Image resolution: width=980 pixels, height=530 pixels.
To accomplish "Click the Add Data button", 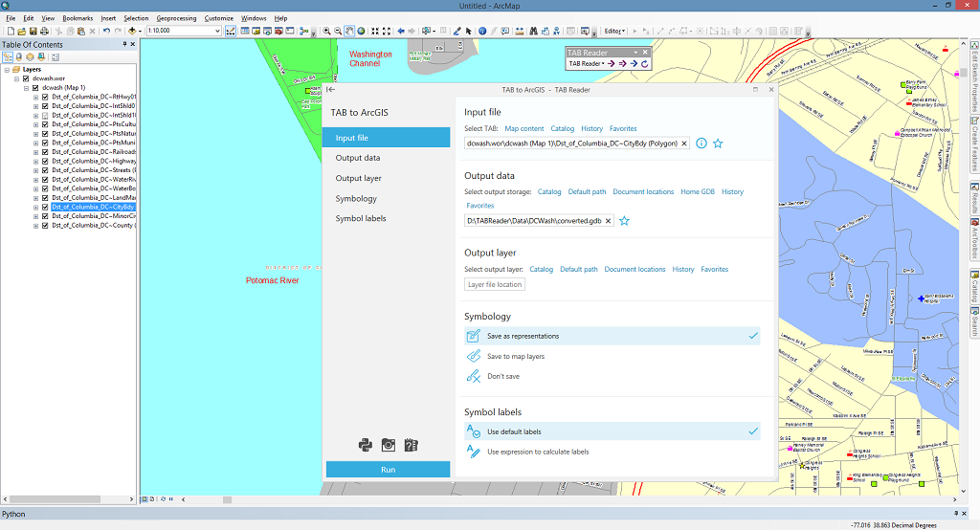I will click(132, 31).
